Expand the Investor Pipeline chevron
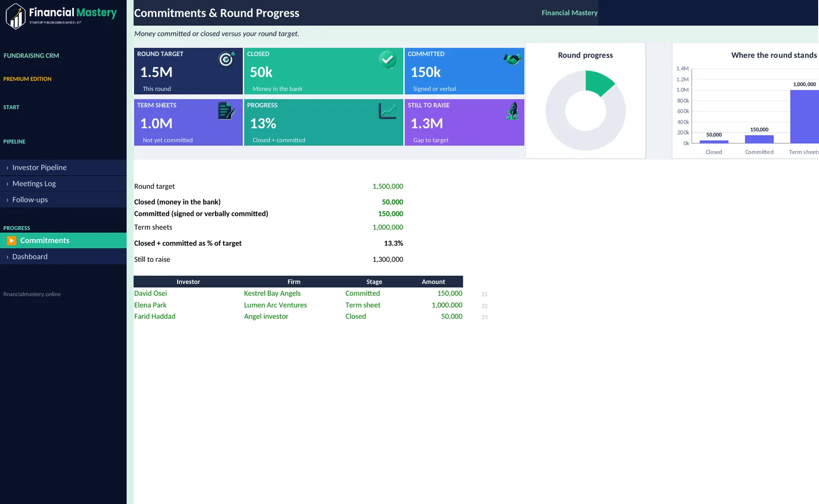Viewport: 819px width, 504px height. (x=7, y=168)
